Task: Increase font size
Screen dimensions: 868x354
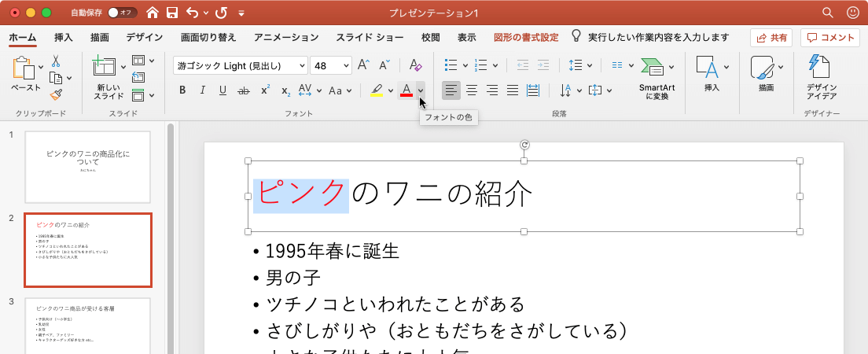Action: (363, 65)
